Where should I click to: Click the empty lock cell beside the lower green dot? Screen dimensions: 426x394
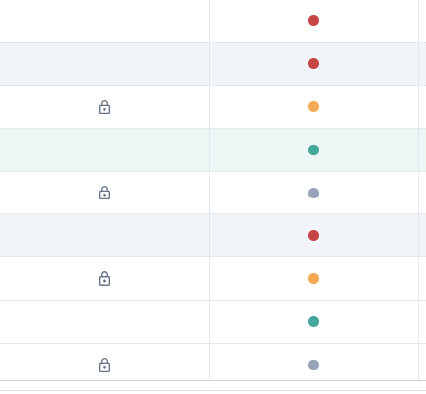[104, 322]
